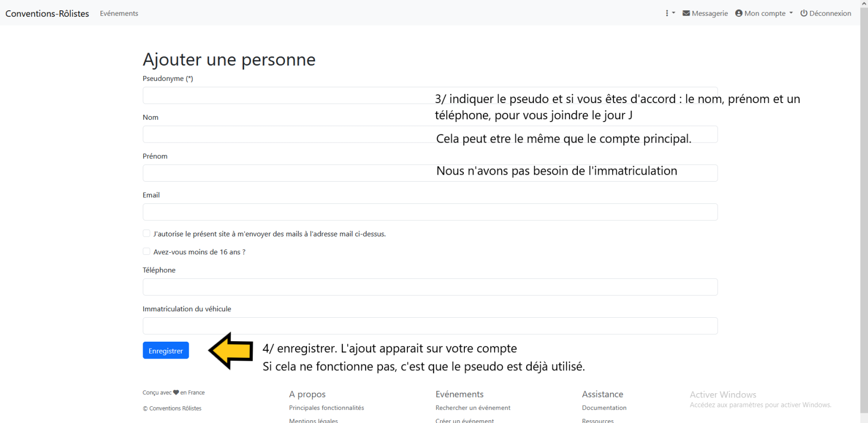This screenshot has width=868, height=423.
Task: Open Rechercher un événement footer link
Action: (473, 408)
